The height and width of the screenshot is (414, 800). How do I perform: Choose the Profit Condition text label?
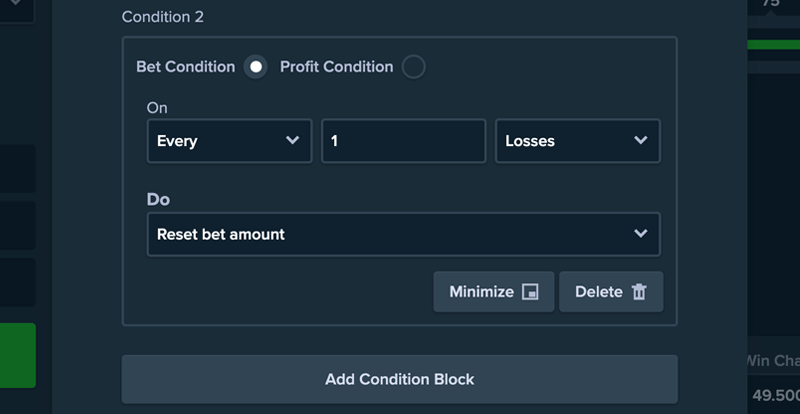pos(336,67)
